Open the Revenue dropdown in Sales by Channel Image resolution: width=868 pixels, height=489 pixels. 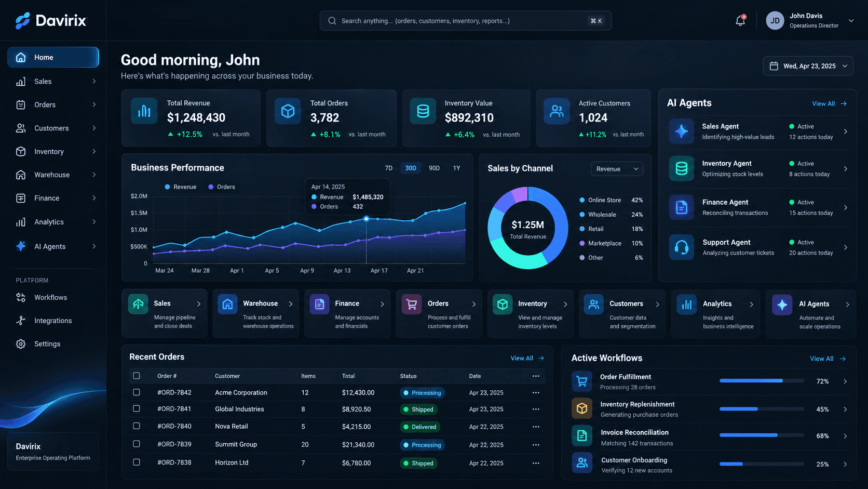617,169
